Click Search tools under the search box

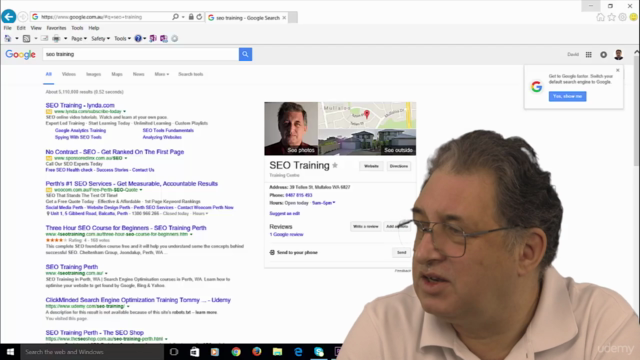pos(191,74)
